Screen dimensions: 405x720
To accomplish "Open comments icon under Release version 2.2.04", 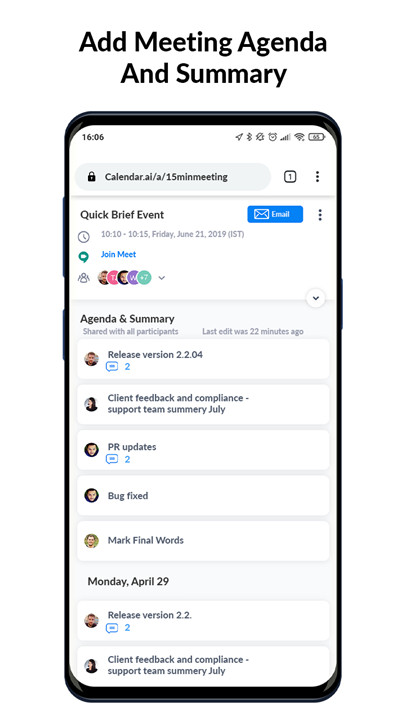I will pos(112,366).
